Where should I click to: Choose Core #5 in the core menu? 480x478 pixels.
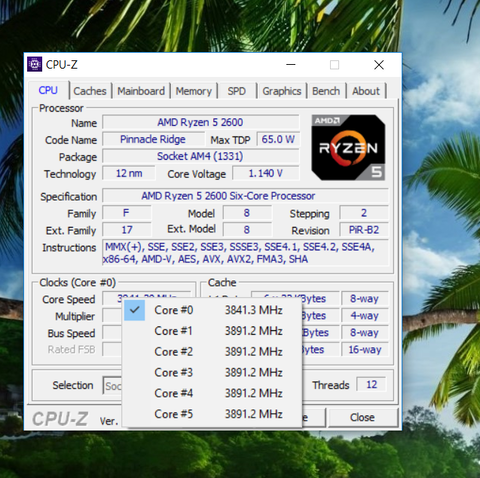(x=213, y=414)
